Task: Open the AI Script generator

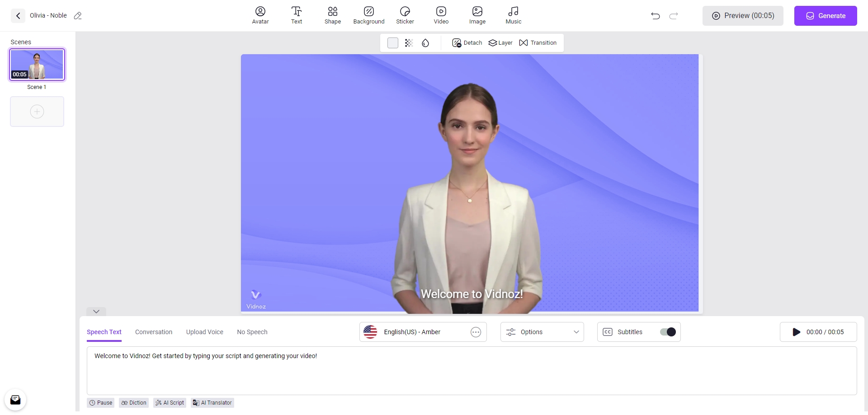Action: (170, 403)
